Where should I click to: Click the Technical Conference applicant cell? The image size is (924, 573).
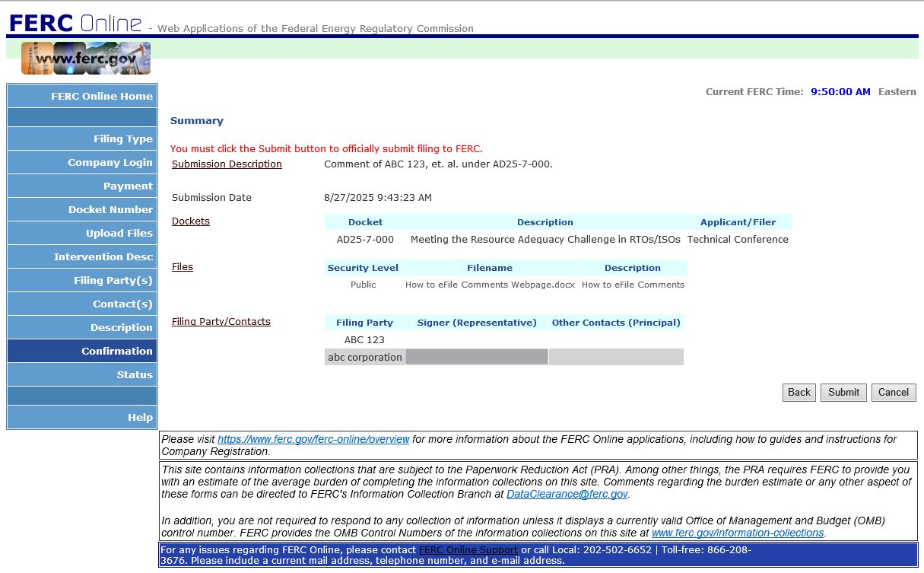738,239
